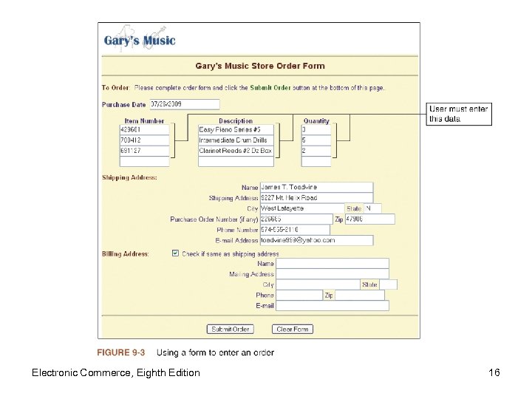Click description field 'Intermediate Drum Drills'
The height and width of the screenshot is (399, 532).
[x=236, y=140]
